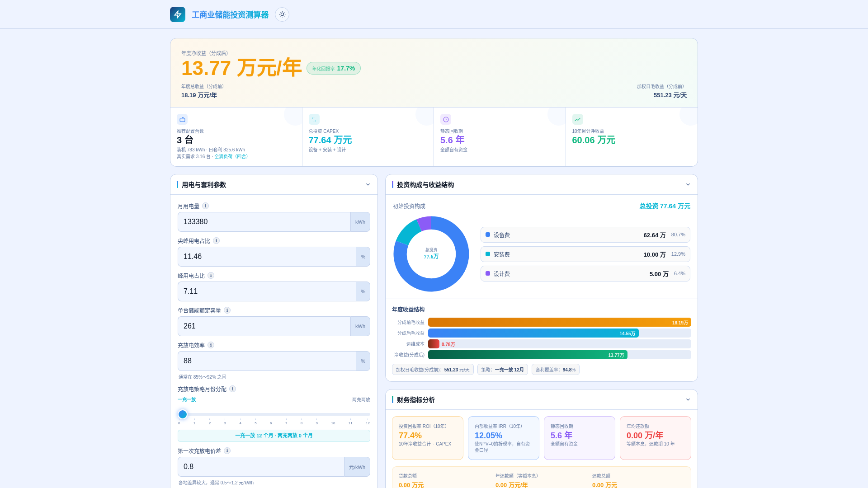Click the cyan 安装费 color swatch

pos(488,254)
